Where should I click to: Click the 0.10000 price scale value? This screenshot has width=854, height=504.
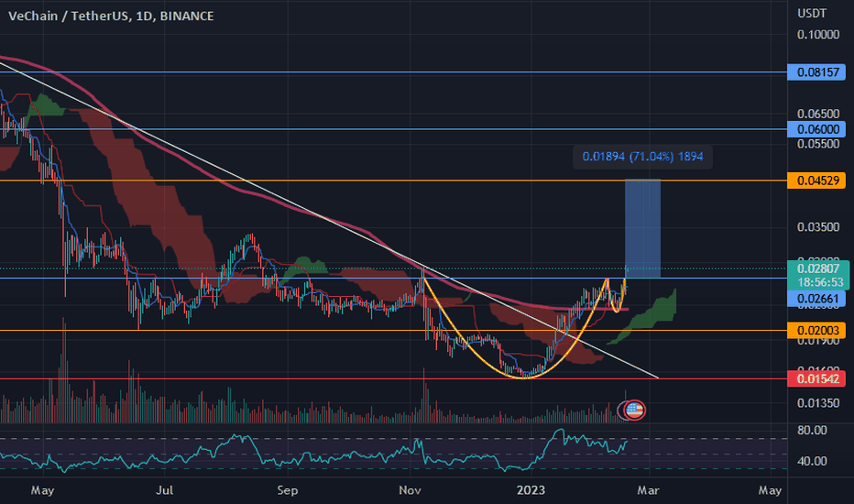(x=818, y=34)
